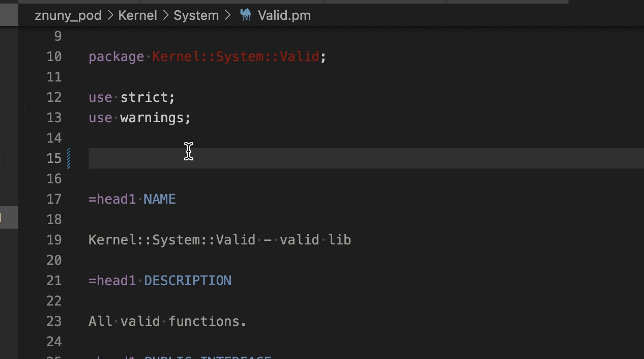Click line number 10 in gutter
This screenshot has width=644, height=359.
click(x=54, y=57)
